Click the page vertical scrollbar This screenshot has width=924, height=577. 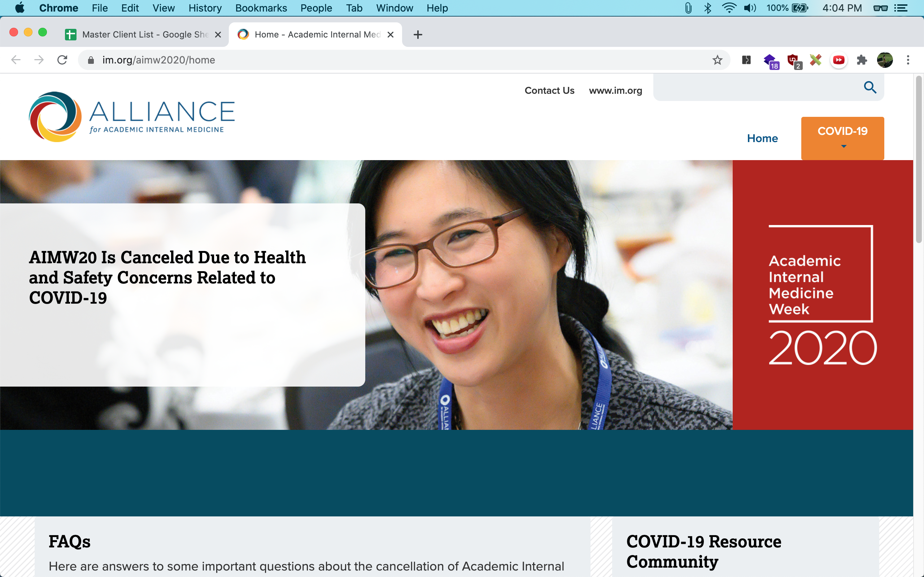tap(919, 160)
